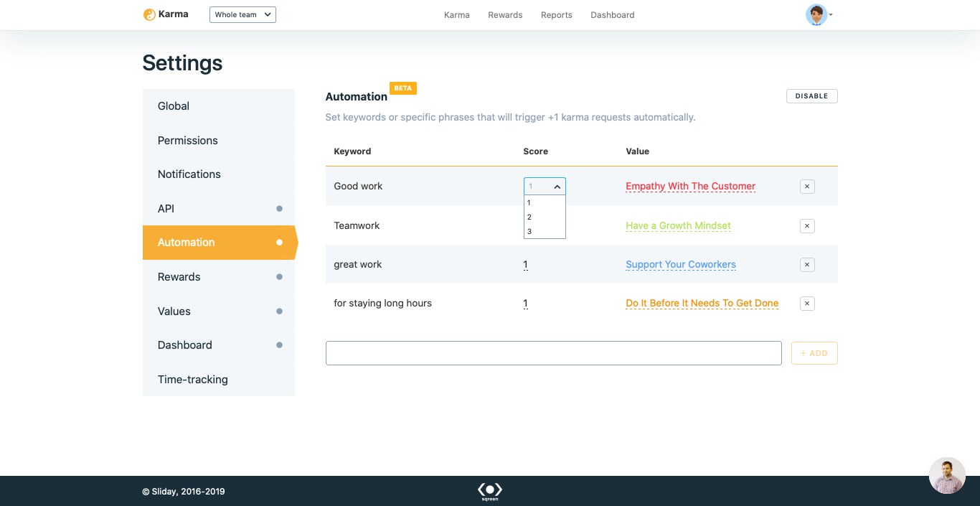Click Empathy With The Customer value
Image resolution: width=980 pixels, height=506 pixels.
click(x=690, y=187)
